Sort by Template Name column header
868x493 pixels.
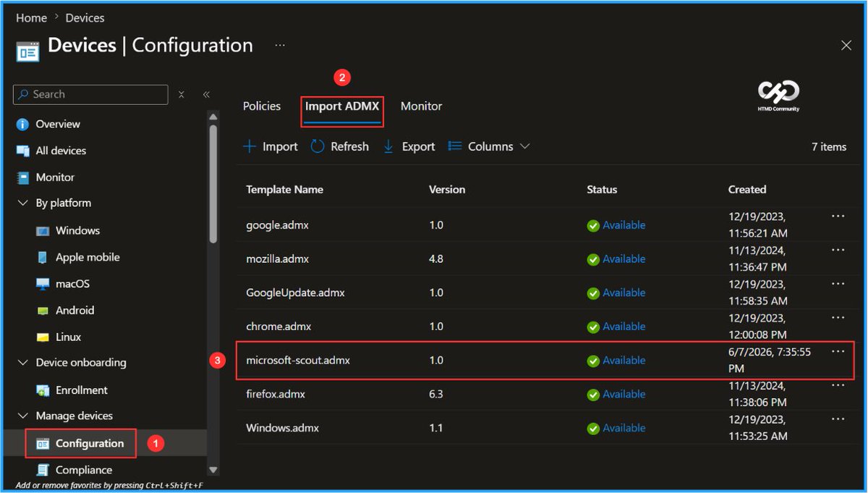pos(284,190)
